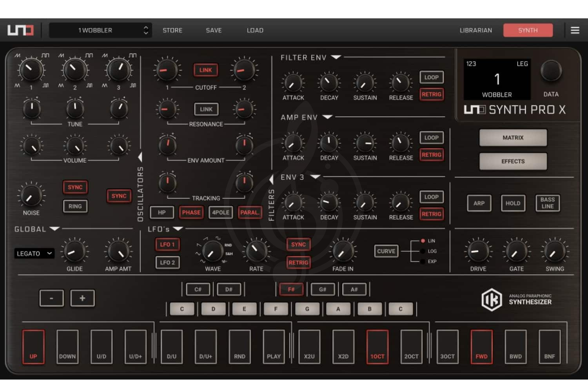This screenshot has width=588, height=392.
Task: Select the RND arpeggiator mode pad
Action: (240, 347)
